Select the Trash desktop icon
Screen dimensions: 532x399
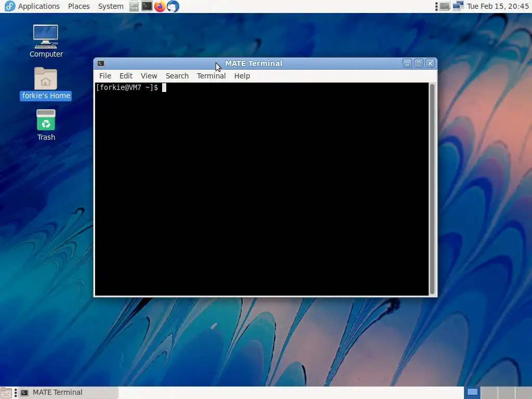[x=46, y=125]
